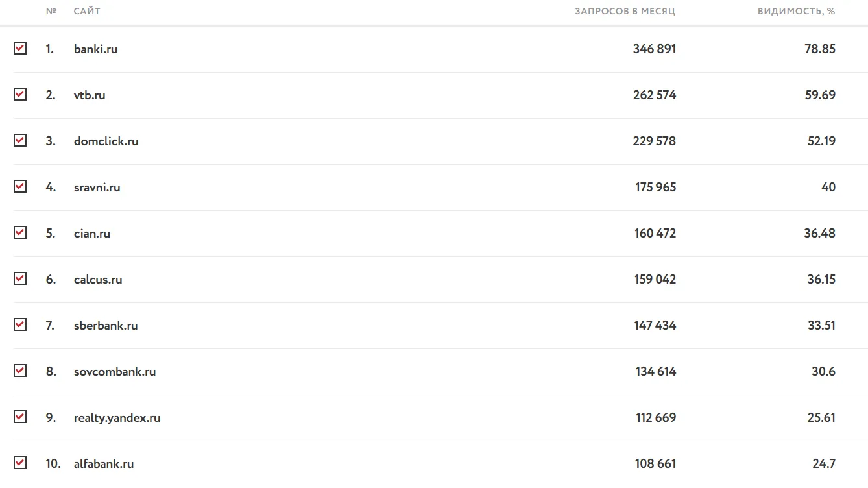Select the 346 891 requests value
The height and width of the screenshot is (488, 868).
655,49
